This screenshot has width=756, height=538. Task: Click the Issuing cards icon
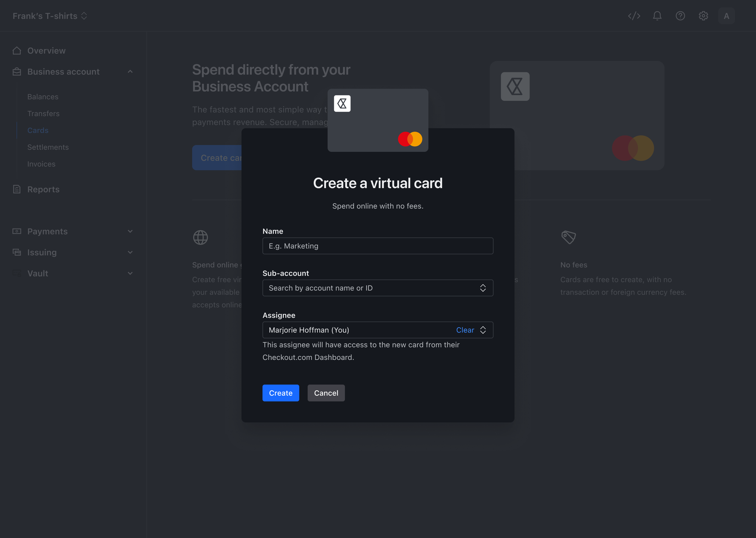17,252
